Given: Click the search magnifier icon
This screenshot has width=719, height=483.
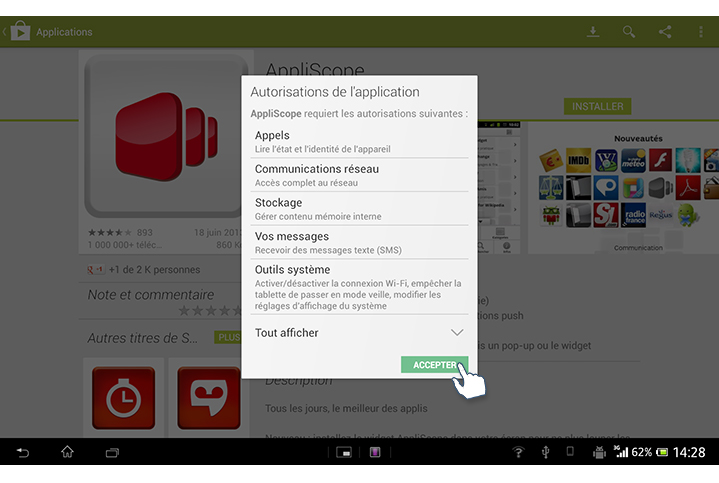Looking at the screenshot, I should tap(629, 32).
